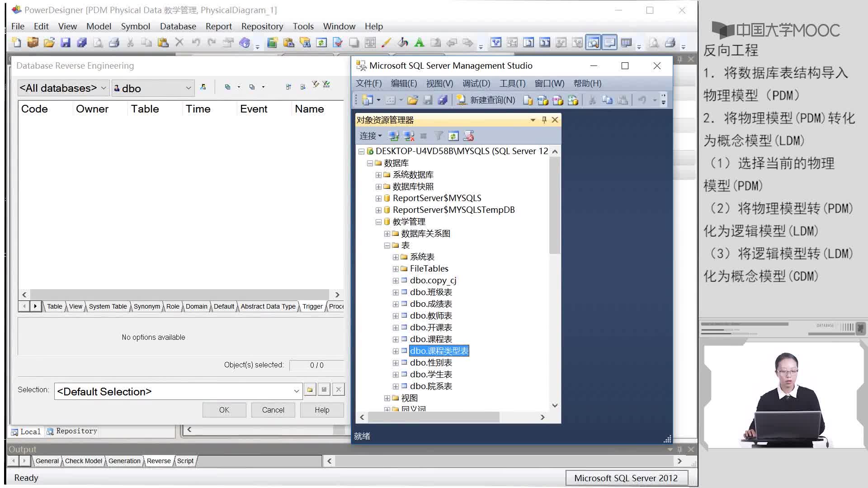Select dbo.成绩表 in Object Explorer tree

click(x=431, y=304)
